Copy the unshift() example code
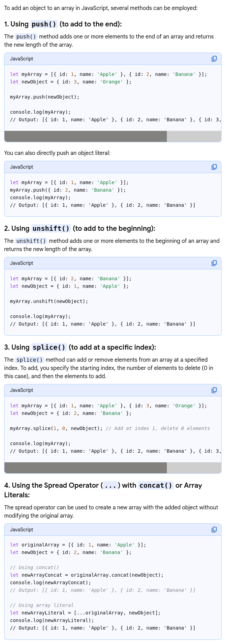The width and height of the screenshot is (226, 644). click(214, 263)
